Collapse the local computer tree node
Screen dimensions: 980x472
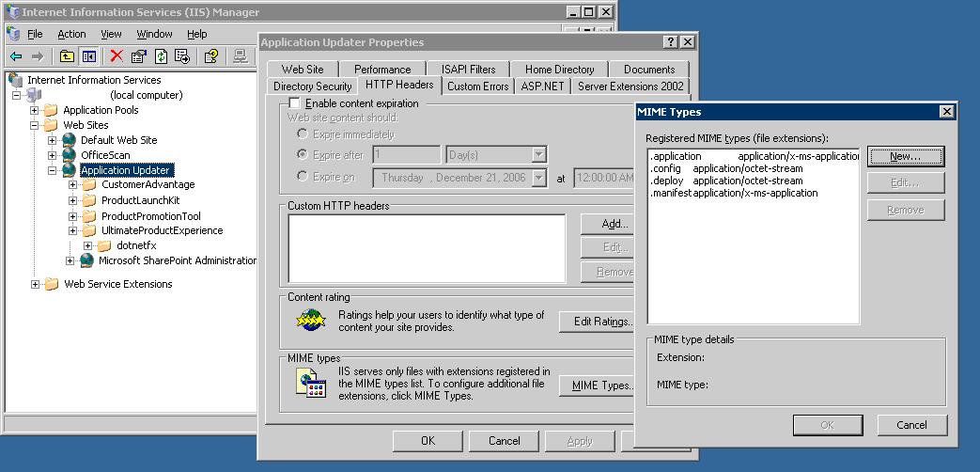(17, 95)
